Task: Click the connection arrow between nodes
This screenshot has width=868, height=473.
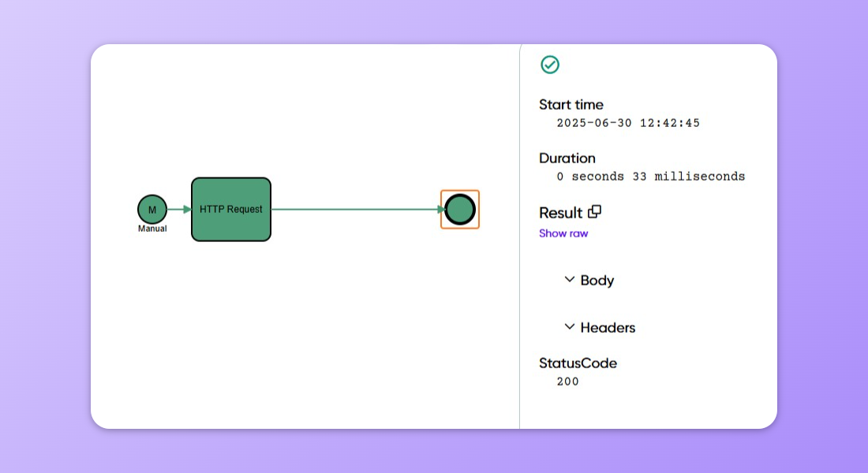Action: click(355, 209)
